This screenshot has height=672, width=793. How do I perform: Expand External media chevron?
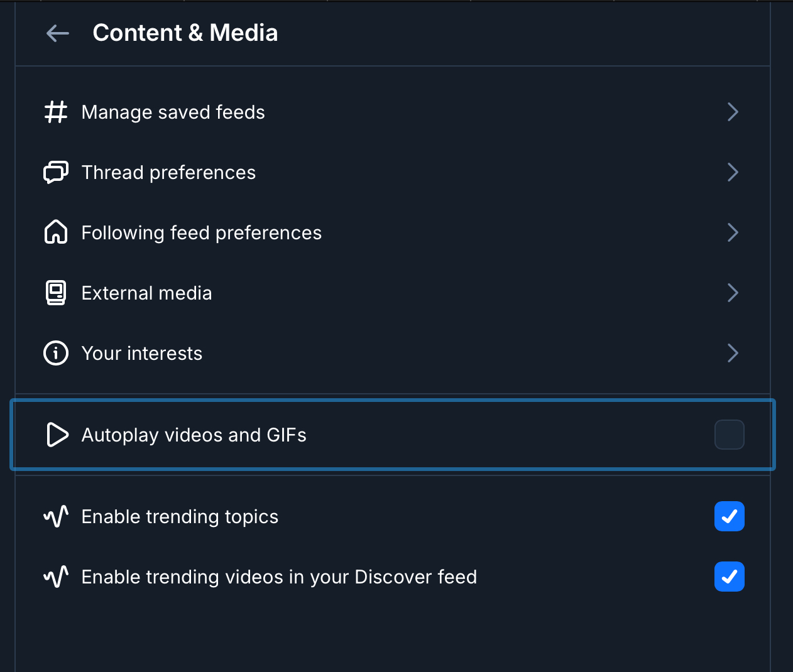coord(733,293)
